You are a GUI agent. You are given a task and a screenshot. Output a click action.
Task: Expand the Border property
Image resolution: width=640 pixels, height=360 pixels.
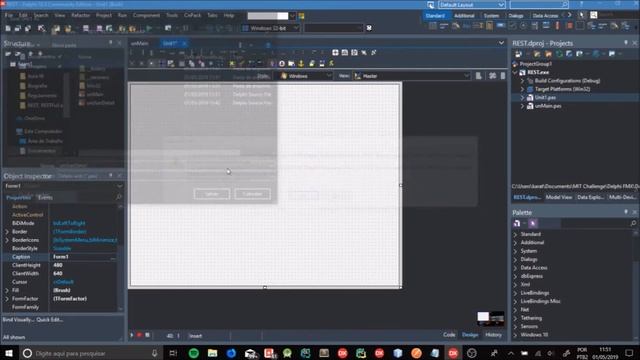[7, 232]
